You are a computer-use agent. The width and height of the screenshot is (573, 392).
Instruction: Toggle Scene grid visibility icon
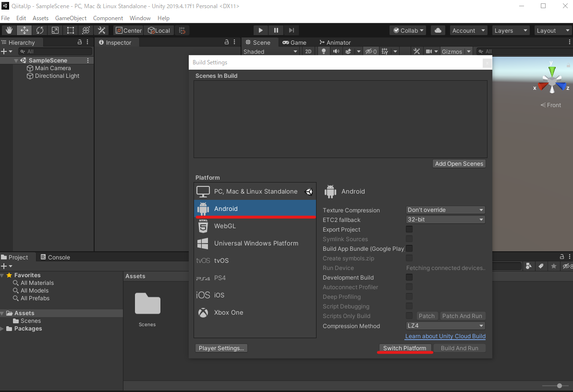pyautogui.click(x=385, y=51)
